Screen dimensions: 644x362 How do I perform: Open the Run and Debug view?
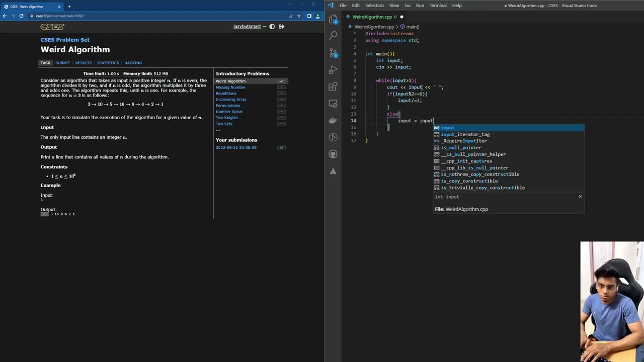point(333,69)
